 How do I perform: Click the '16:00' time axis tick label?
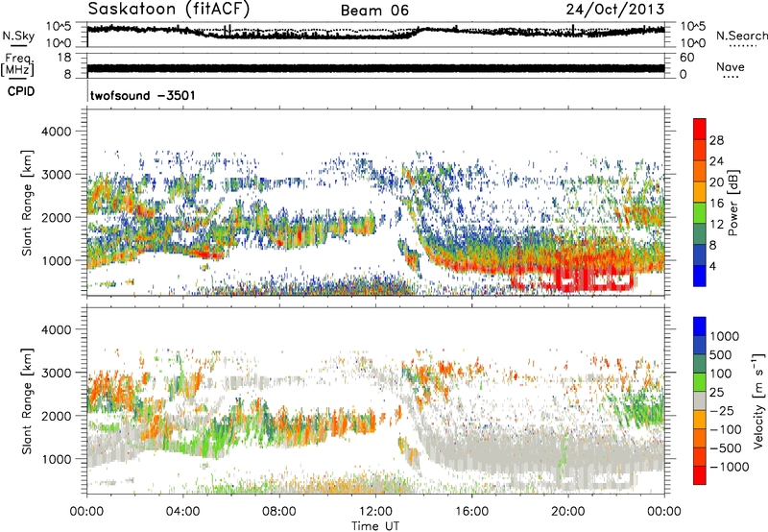[x=471, y=511]
